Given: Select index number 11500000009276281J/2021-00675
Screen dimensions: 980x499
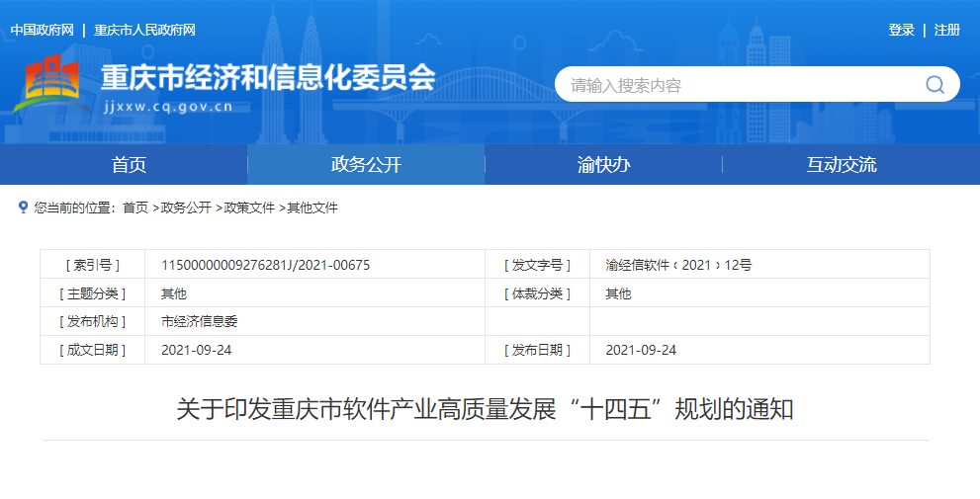Looking at the screenshot, I should click(x=266, y=265).
